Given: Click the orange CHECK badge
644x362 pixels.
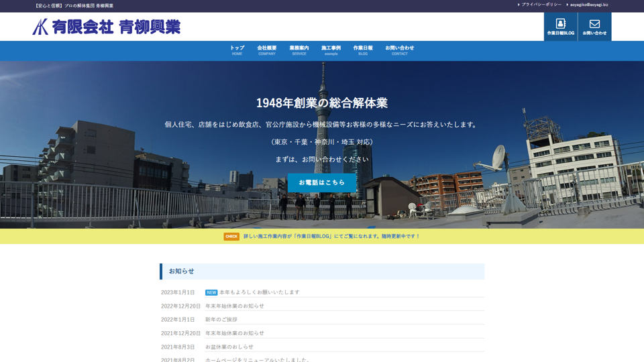Looking at the screenshot, I should point(231,237).
